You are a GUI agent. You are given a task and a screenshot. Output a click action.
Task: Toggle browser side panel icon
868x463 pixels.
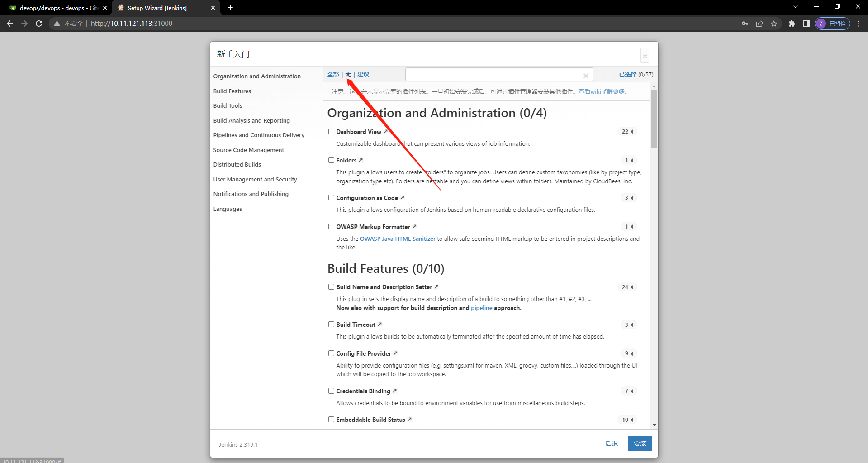806,24
